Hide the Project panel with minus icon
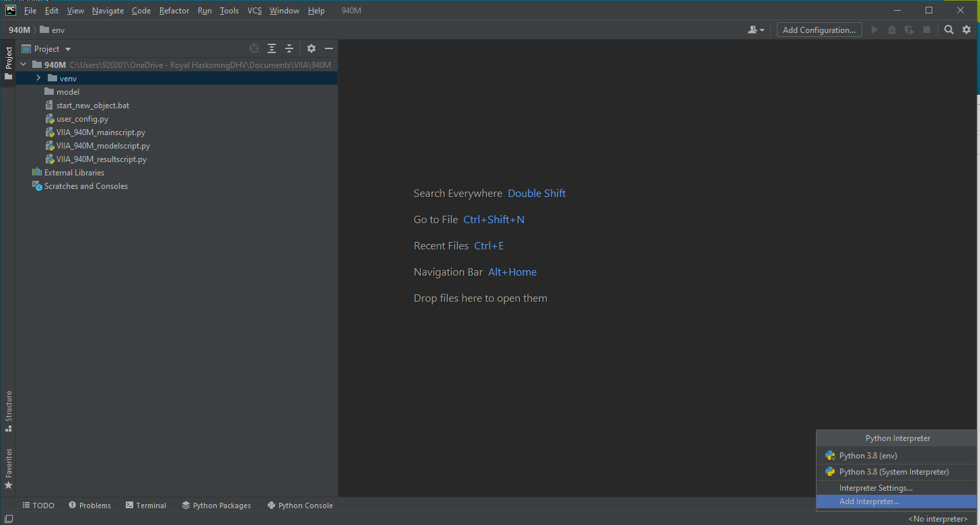Screen dimensions: 980x525 click(x=329, y=48)
